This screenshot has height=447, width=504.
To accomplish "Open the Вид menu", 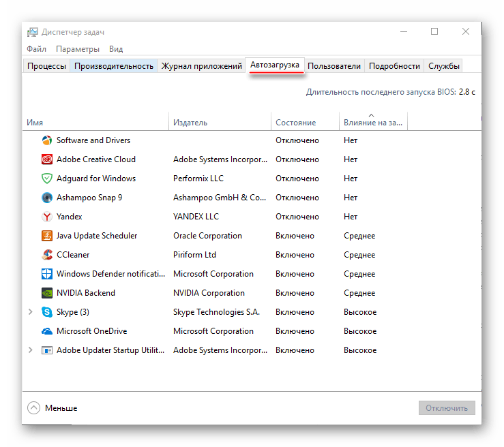I will pyautogui.click(x=116, y=49).
